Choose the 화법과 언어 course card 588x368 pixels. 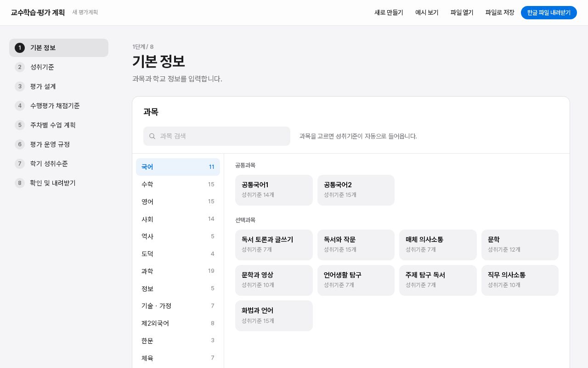tap(274, 316)
